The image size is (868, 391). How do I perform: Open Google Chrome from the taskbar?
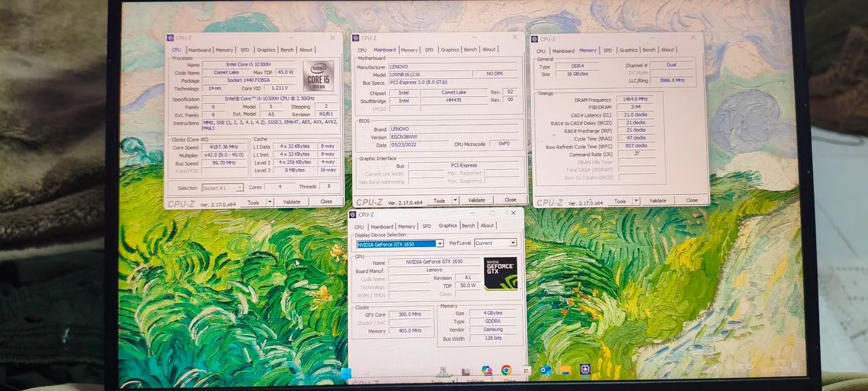point(507,371)
